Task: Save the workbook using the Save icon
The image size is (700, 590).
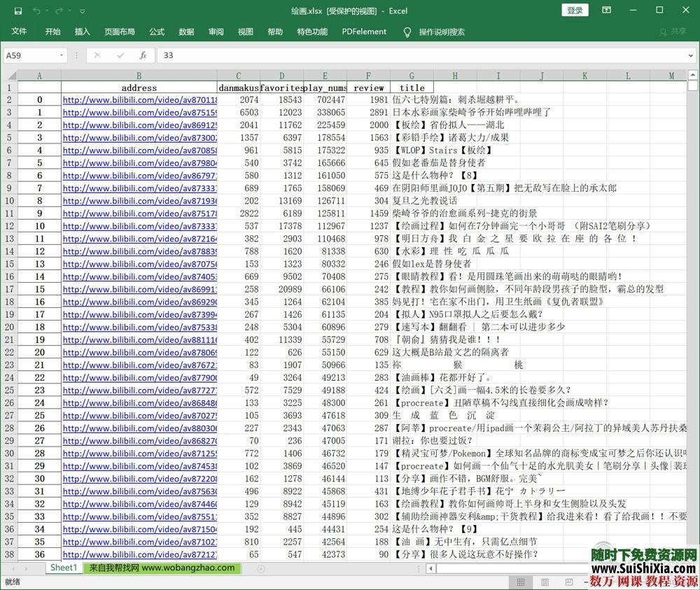Action: point(17,10)
